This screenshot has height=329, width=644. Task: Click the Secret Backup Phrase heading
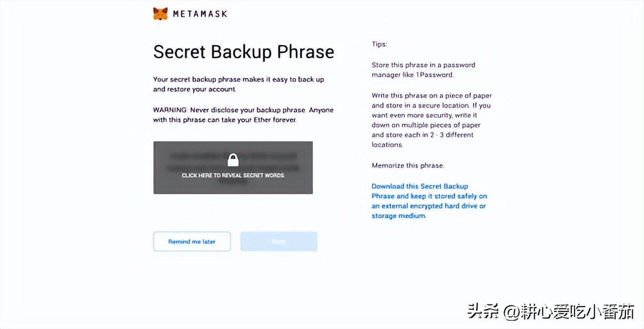(244, 52)
